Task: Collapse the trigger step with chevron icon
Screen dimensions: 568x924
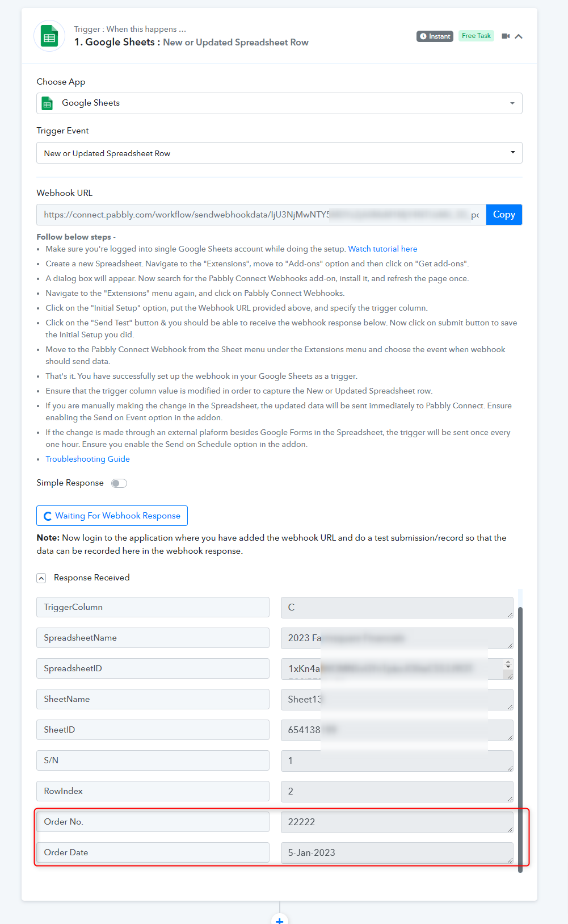Action: [x=519, y=36]
